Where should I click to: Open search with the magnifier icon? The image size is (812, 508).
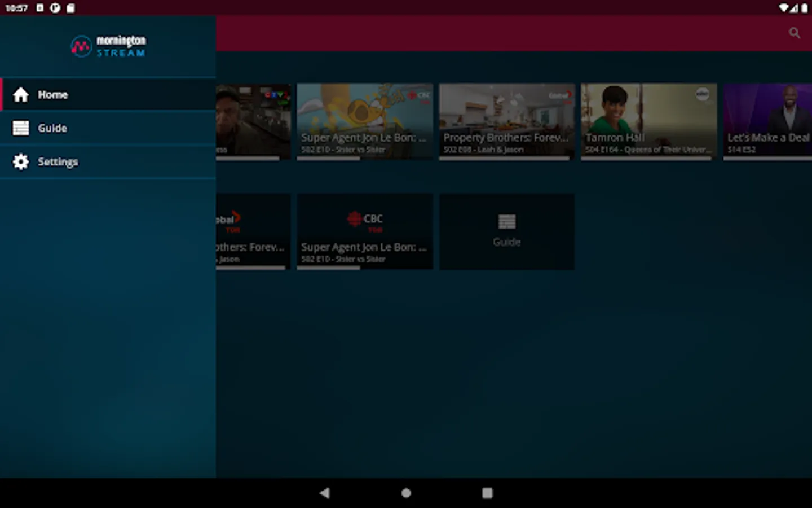(795, 33)
